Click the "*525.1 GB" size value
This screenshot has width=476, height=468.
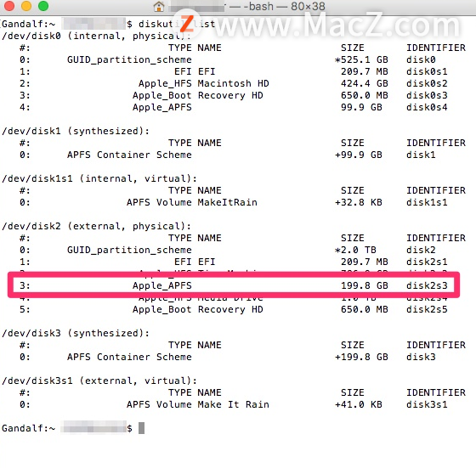pos(361,59)
